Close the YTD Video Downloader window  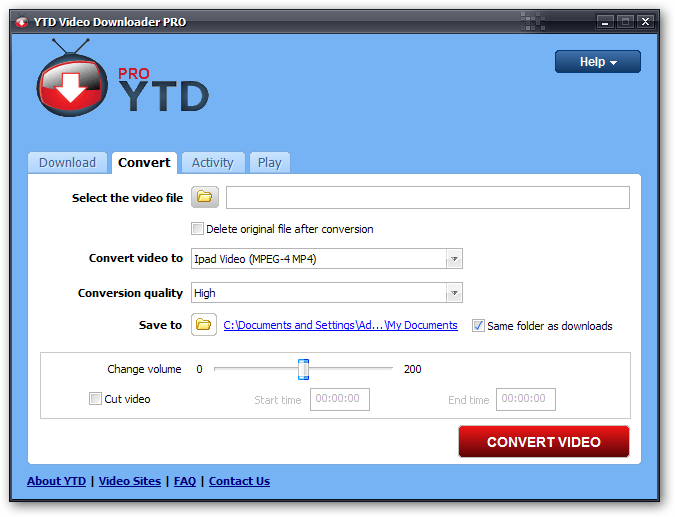[645, 22]
